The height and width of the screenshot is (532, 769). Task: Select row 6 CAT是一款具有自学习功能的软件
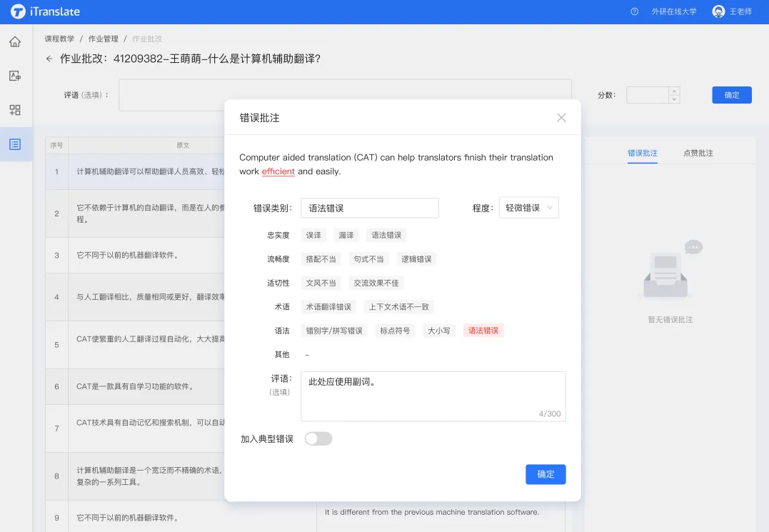pos(135,386)
